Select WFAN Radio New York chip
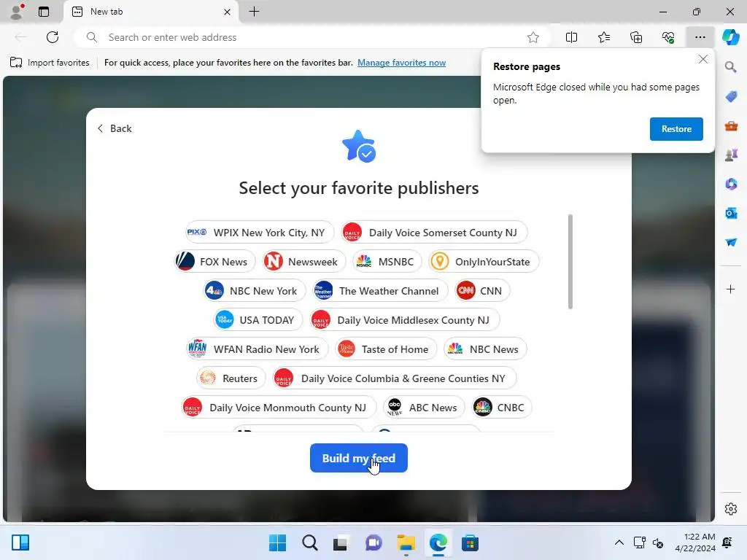 point(257,349)
